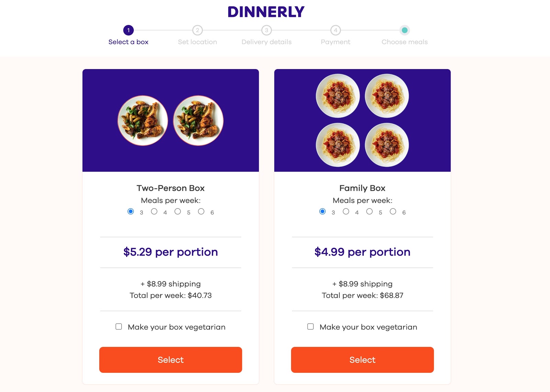Click the Two-Person Box chicken plates image
This screenshot has width=550, height=392.
coord(170,120)
